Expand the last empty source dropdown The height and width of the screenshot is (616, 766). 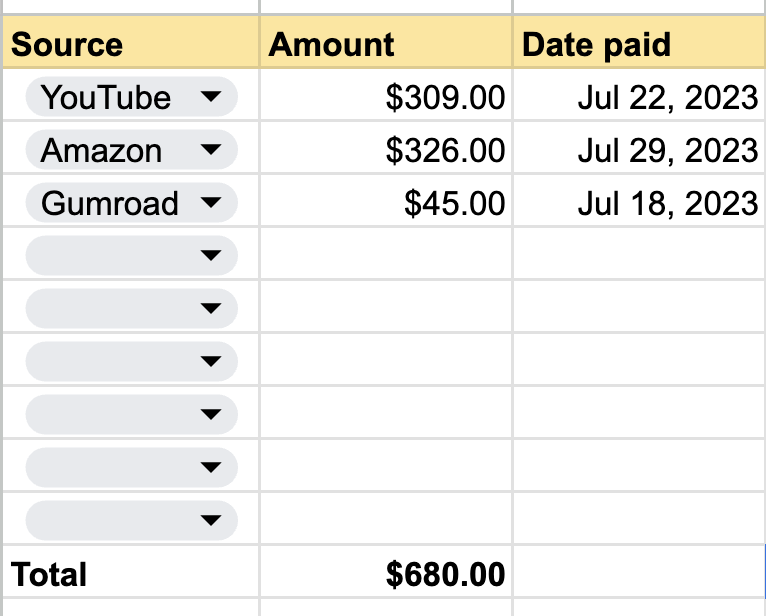(x=210, y=520)
